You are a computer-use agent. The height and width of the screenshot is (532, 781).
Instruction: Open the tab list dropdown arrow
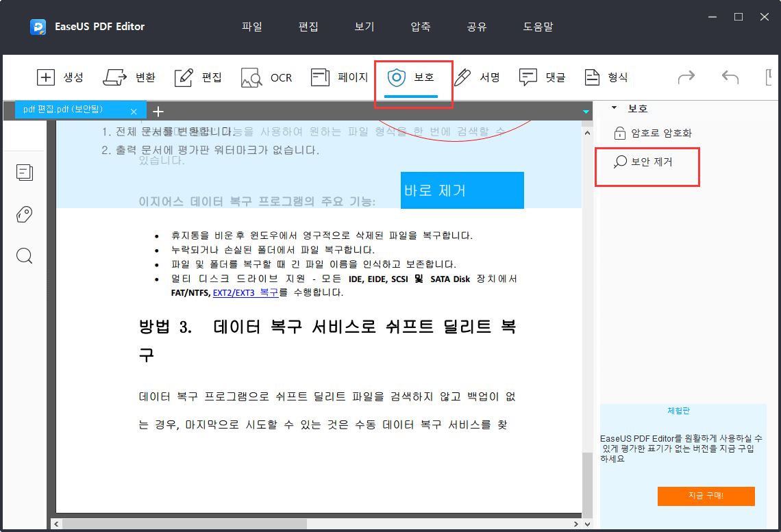coord(585,110)
